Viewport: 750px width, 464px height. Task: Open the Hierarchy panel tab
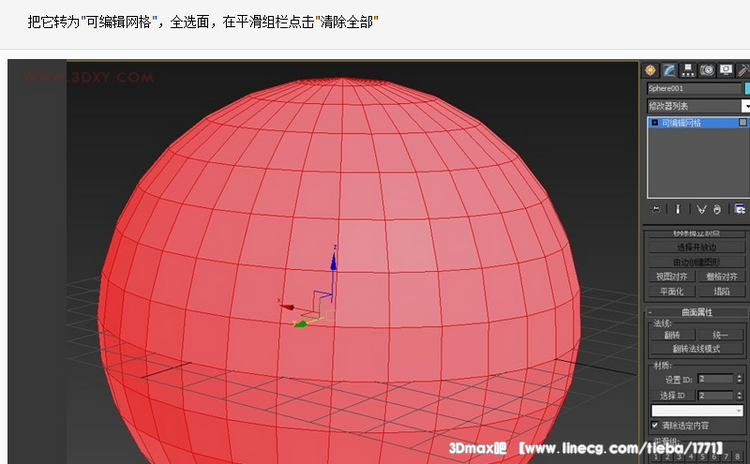pos(688,70)
